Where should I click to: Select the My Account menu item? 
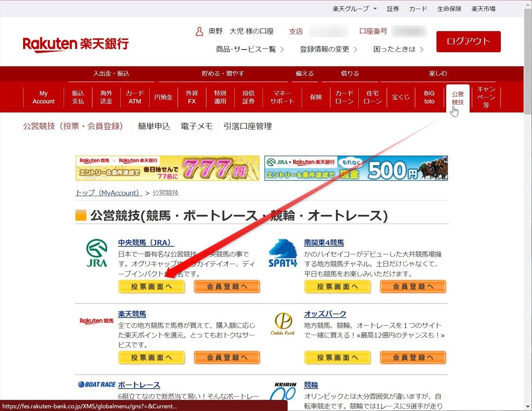(x=44, y=97)
